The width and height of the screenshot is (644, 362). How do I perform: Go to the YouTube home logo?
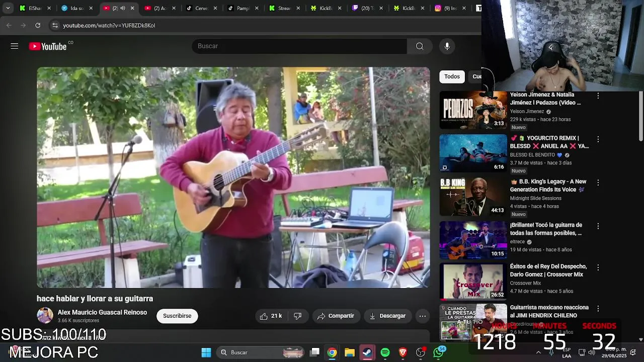point(48,46)
